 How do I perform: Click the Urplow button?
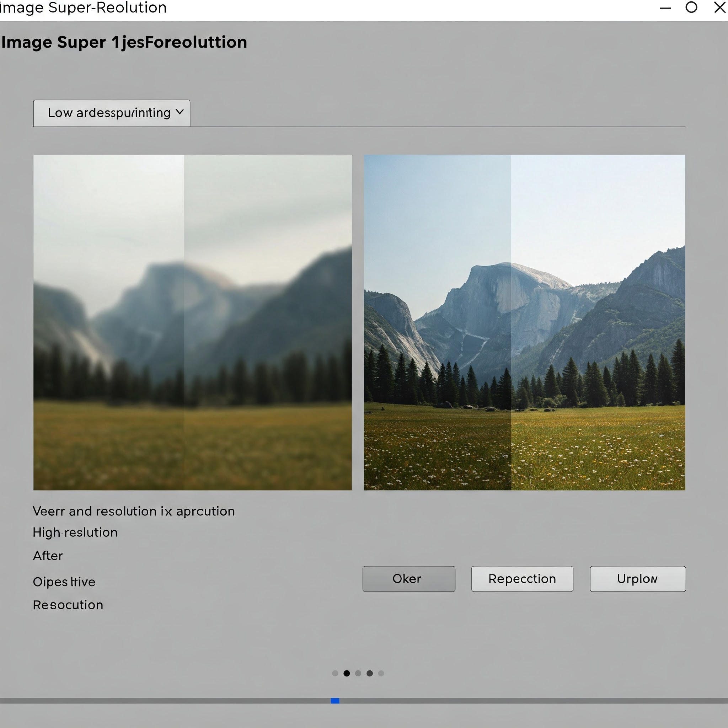tap(638, 579)
